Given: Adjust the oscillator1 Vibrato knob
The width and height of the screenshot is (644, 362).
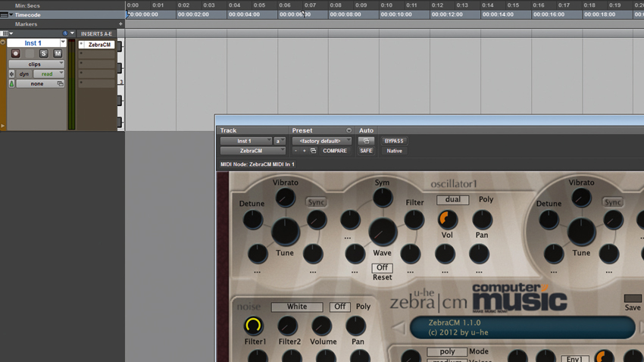Looking at the screenshot, I should pos(285,198).
